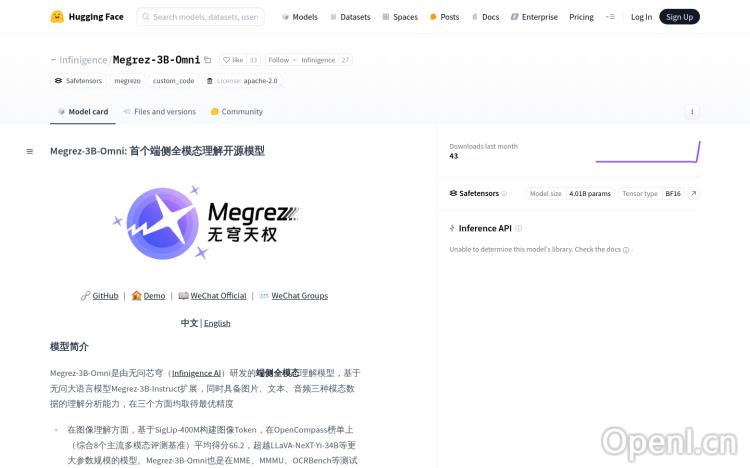Open the Community tab

point(236,112)
